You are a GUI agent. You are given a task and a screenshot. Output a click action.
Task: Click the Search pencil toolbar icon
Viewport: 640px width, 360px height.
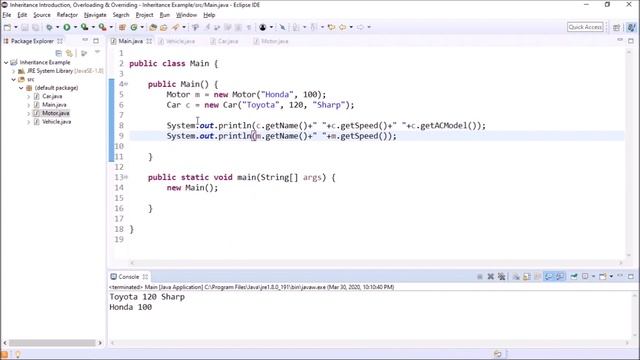coord(176,27)
